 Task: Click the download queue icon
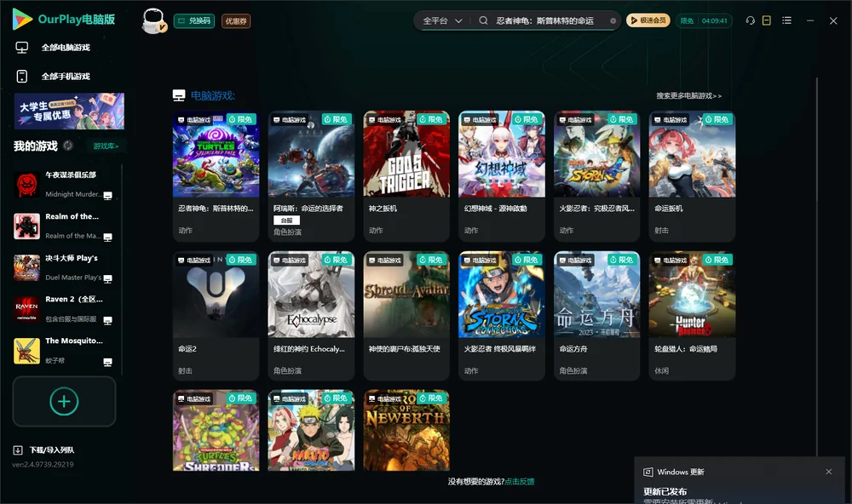[x=17, y=450]
